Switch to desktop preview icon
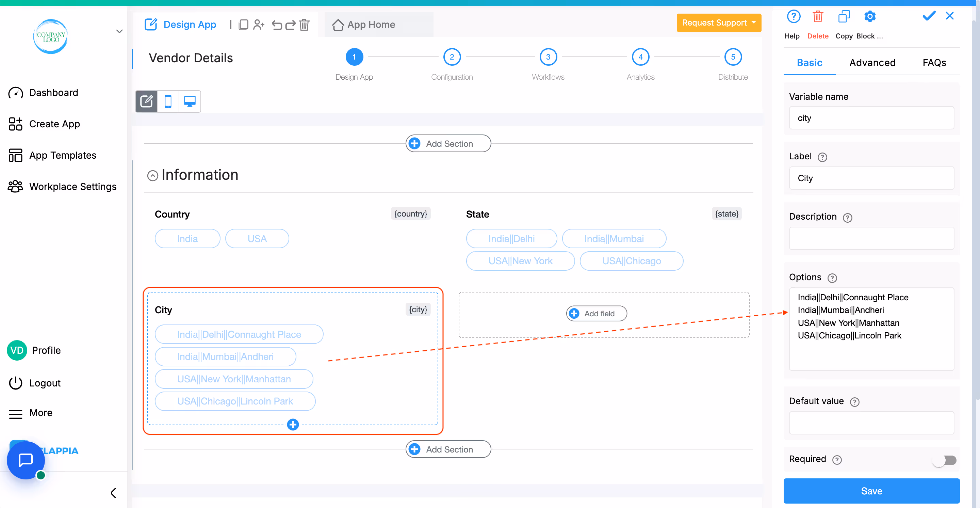Image resolution: width=980 pixels, height=508 pixels. click(x=190, y=101)
